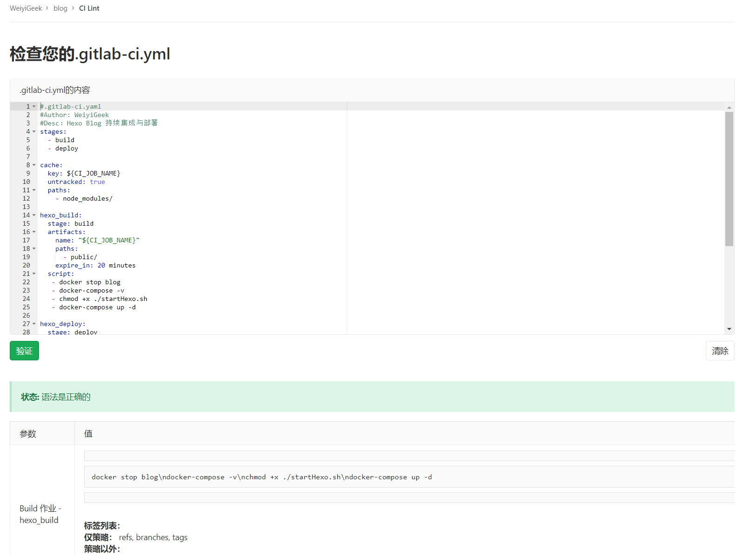Click the '- docker-compose -v' line

coord(88,290)
